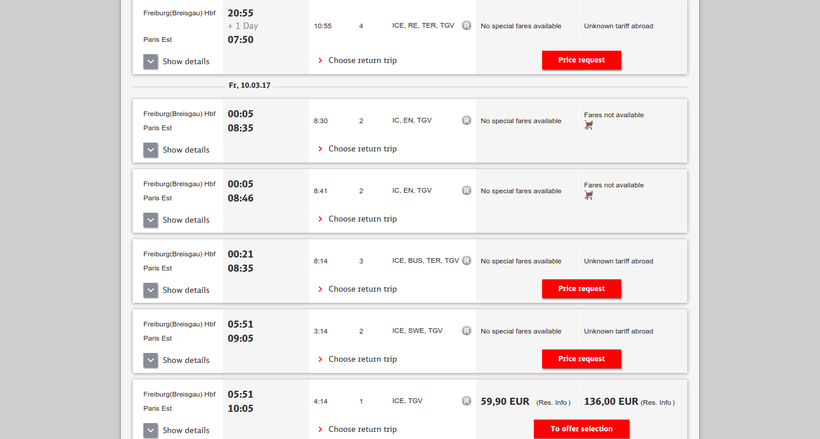
Task: Expand details of the 00:05–08:46 trip
Action: click(x=151, y=220)
